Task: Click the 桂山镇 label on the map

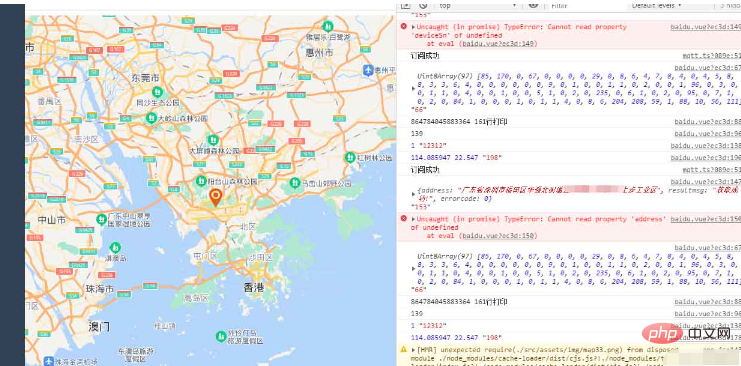Action: coord(165,326)
